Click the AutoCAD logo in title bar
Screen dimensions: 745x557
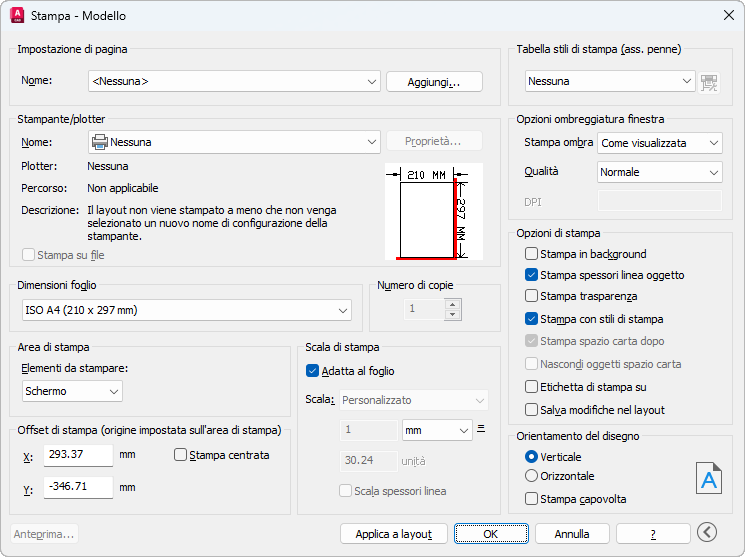[16, 16]
